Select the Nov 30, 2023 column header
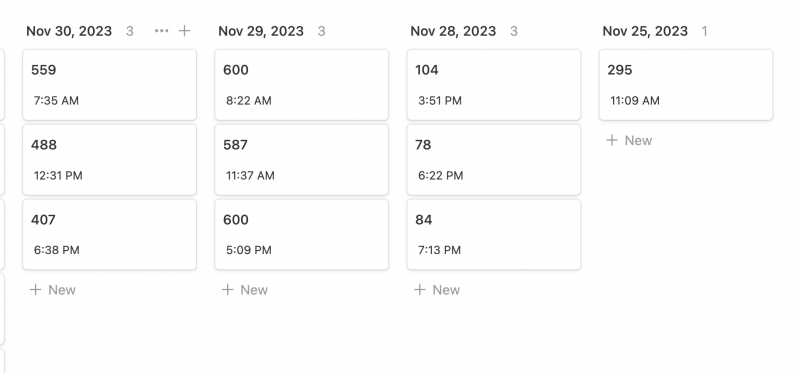Image resolution: width=800 pixels, height=373 pixels. tap(69, 31)
